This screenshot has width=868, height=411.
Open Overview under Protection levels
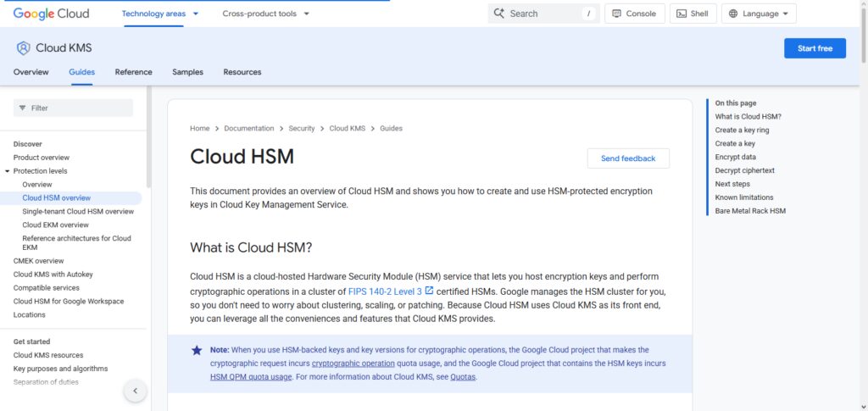[37, 185]
